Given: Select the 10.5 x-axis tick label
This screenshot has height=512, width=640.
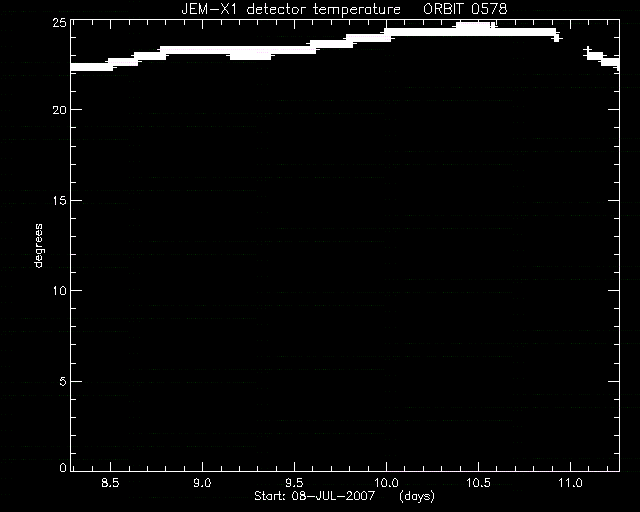Looking at the screenshot, I should coord(478,483).
